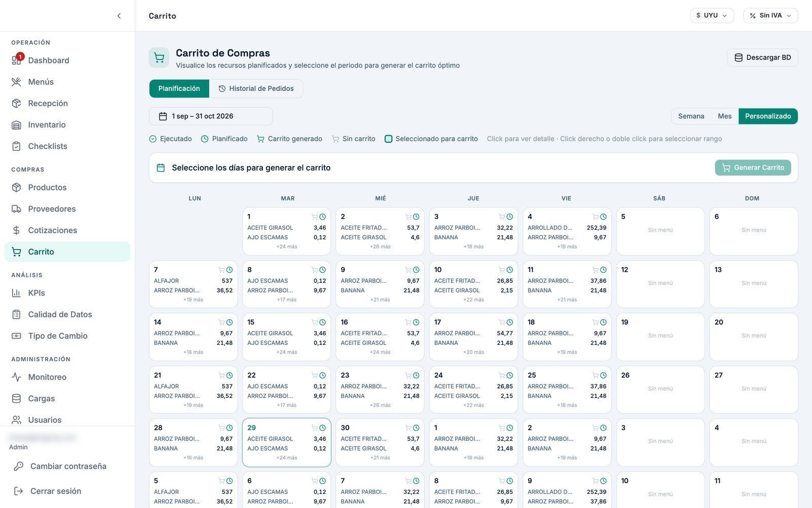Select the highlighted day 29 card

(287, 442)
